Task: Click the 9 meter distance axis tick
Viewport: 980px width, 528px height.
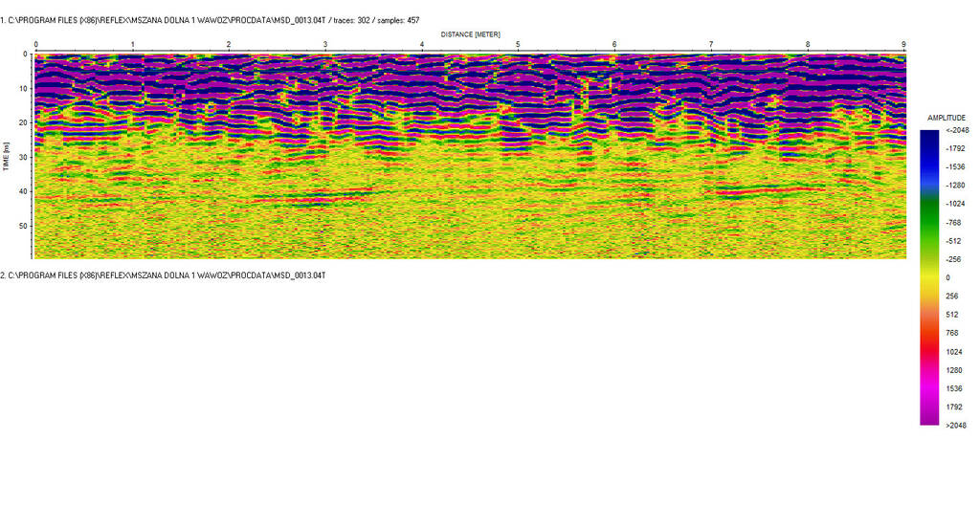Action: (x=903, y=45)
